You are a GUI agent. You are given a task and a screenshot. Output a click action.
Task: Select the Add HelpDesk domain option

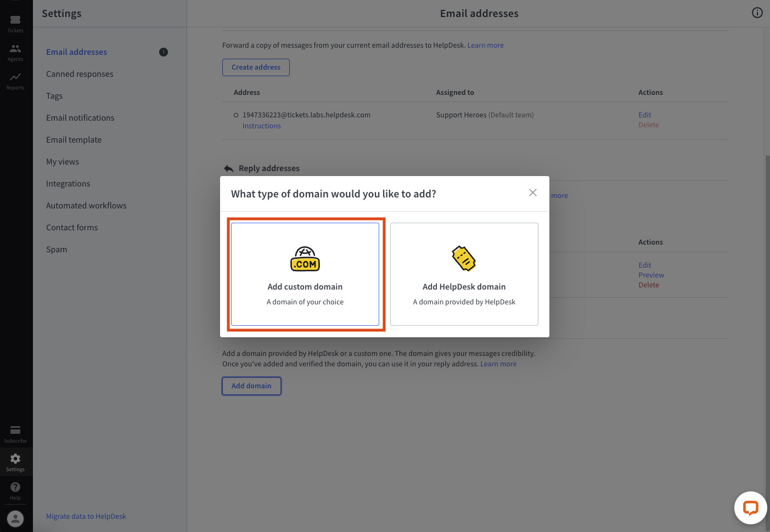tap(464, 274)
